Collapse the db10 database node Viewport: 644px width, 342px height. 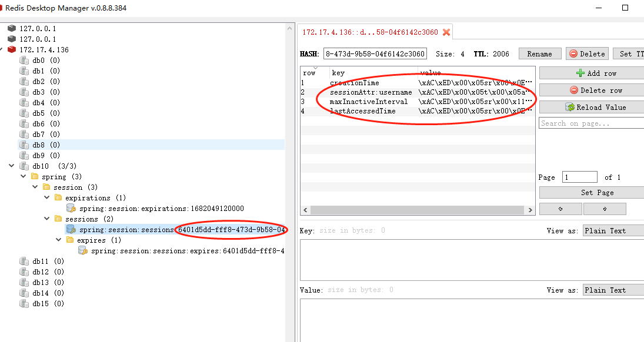tap(12, 166)
